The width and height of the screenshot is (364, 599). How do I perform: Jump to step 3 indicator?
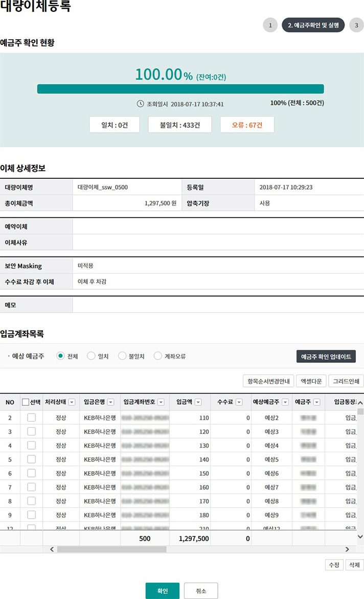tap(356, 25)
